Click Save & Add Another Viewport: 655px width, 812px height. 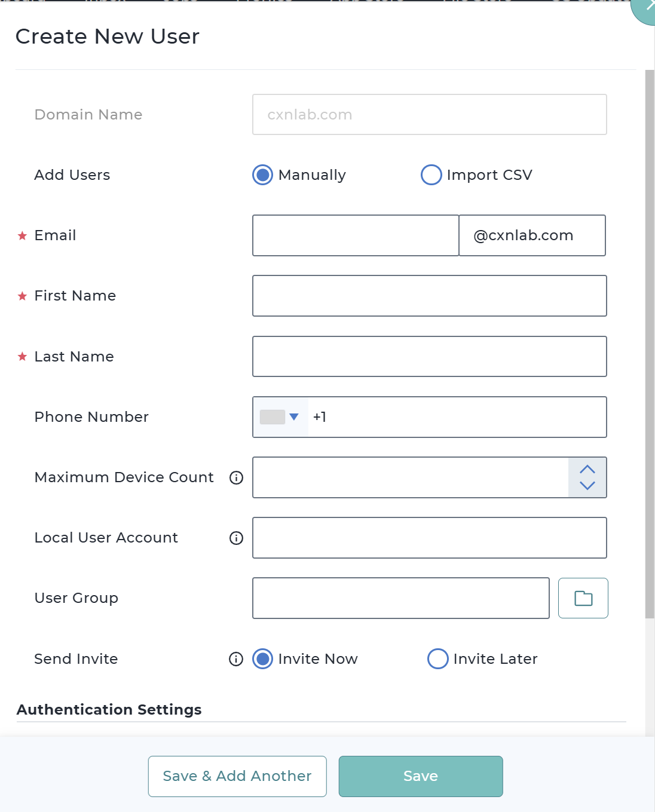tap(237, 776)
